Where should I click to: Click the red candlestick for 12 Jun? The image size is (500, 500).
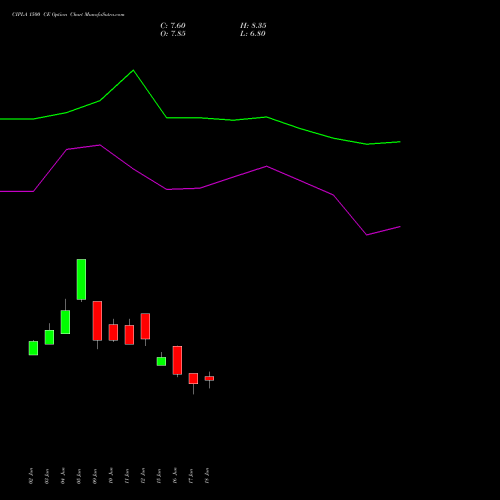145,326
